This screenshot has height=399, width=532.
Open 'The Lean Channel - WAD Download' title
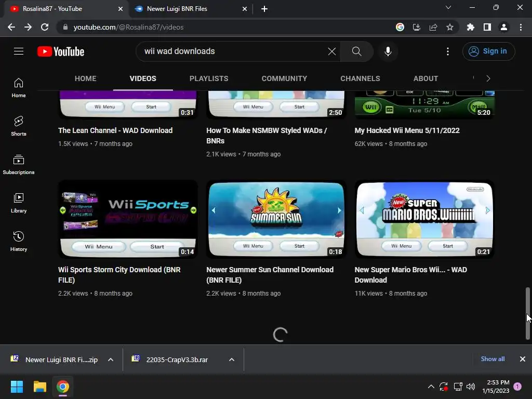coord(115,130)
